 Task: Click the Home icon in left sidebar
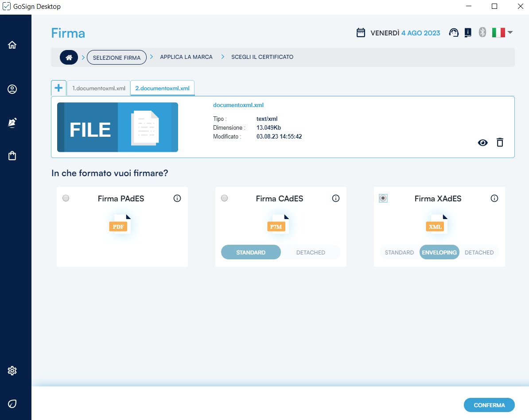12,45
